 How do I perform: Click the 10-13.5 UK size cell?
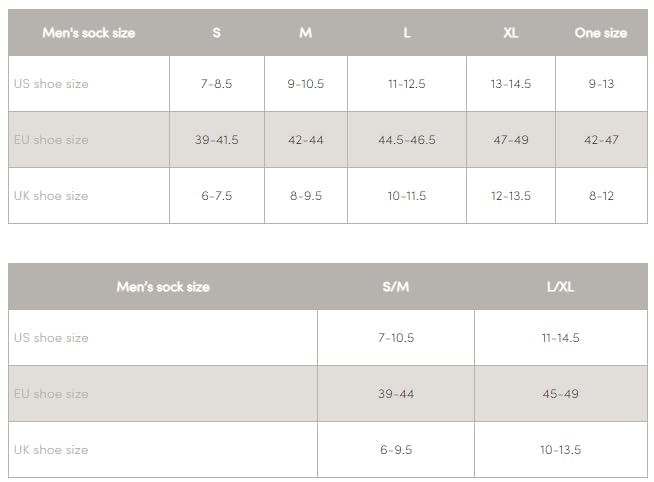561,449
